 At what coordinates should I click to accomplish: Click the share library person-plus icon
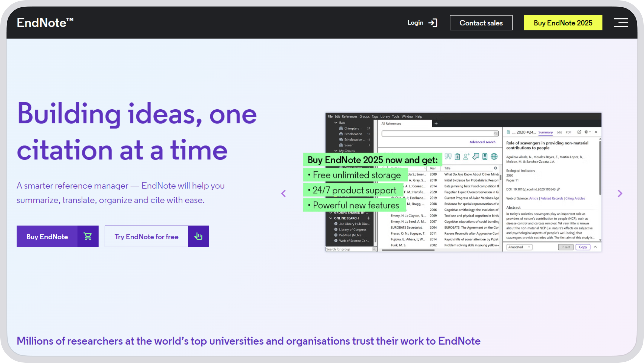tap(466, 157)
